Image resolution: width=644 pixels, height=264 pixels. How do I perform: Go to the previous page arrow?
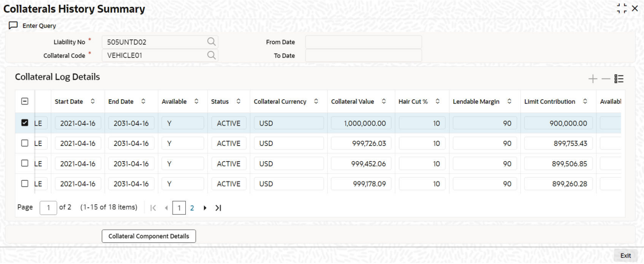[166, 208]
